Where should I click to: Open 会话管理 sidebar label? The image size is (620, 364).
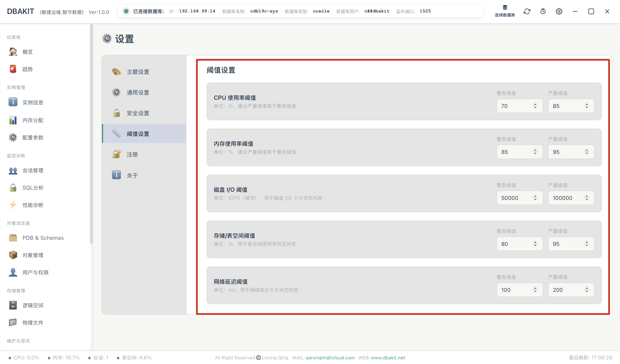33,170
